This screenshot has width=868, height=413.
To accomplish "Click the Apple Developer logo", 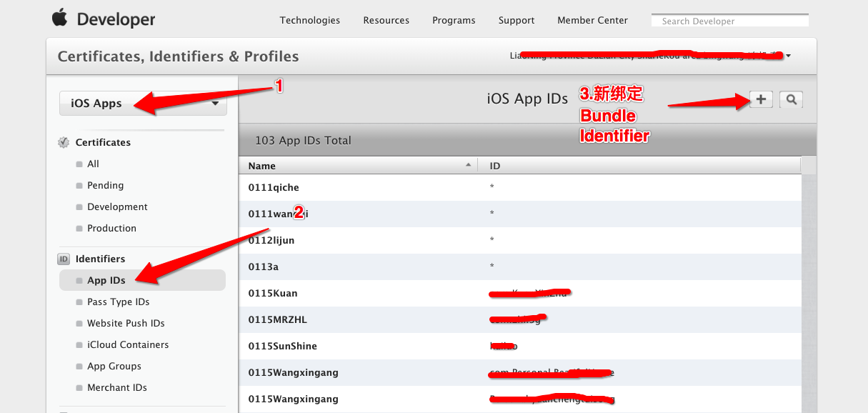I will 103,19.
